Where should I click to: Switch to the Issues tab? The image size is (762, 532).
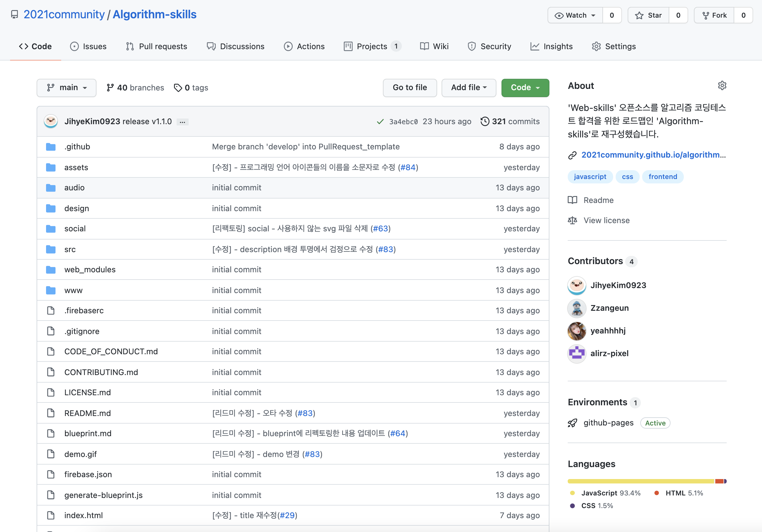coord(88,46)
